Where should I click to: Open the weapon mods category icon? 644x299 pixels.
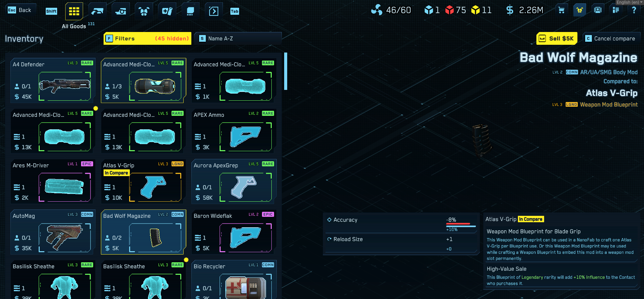[121, 11]
